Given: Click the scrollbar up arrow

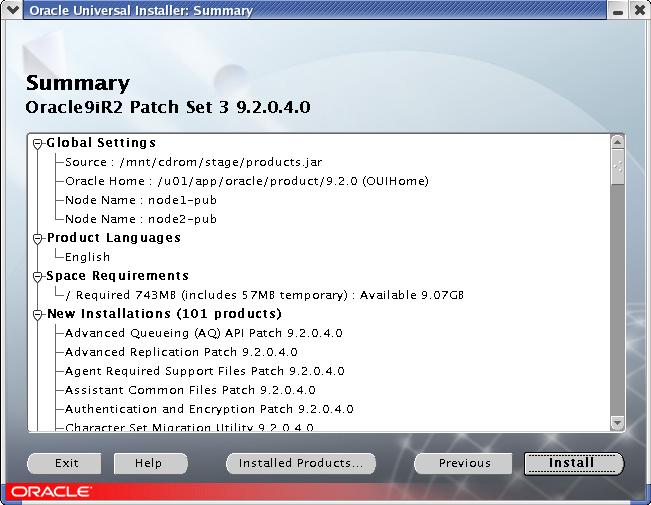Looking at the screenshot, I should [x=617, y=141].
